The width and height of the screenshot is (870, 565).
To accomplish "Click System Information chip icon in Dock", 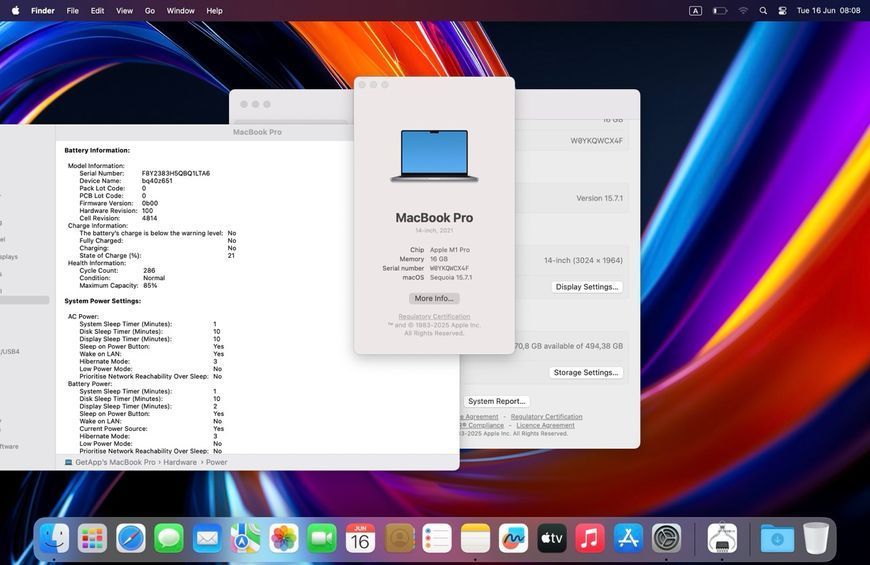I will click(722, 538).
